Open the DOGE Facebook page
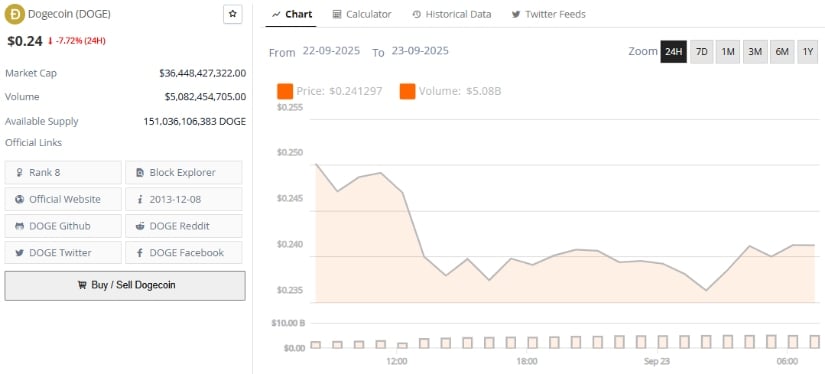 184,252
